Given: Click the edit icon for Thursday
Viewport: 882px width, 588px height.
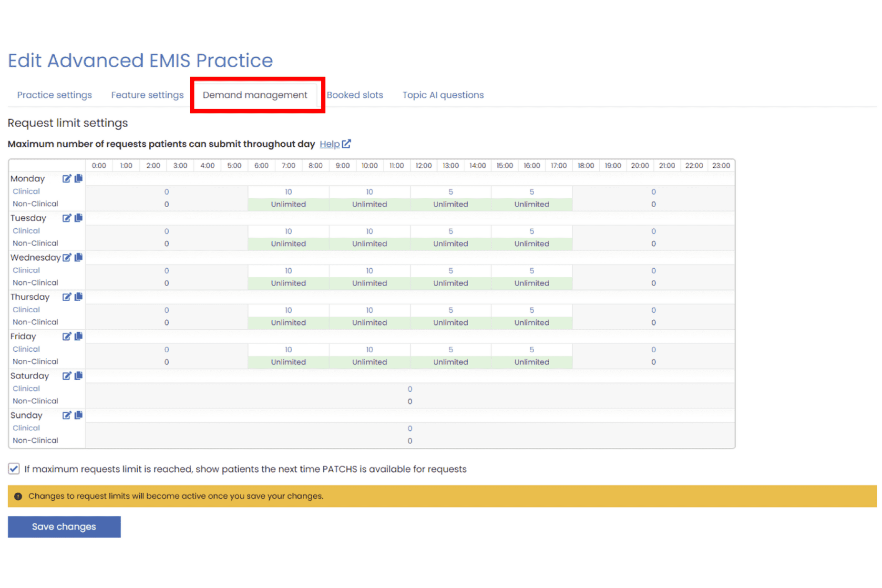Looking at the screenshot, I should [x=66, y=297].
